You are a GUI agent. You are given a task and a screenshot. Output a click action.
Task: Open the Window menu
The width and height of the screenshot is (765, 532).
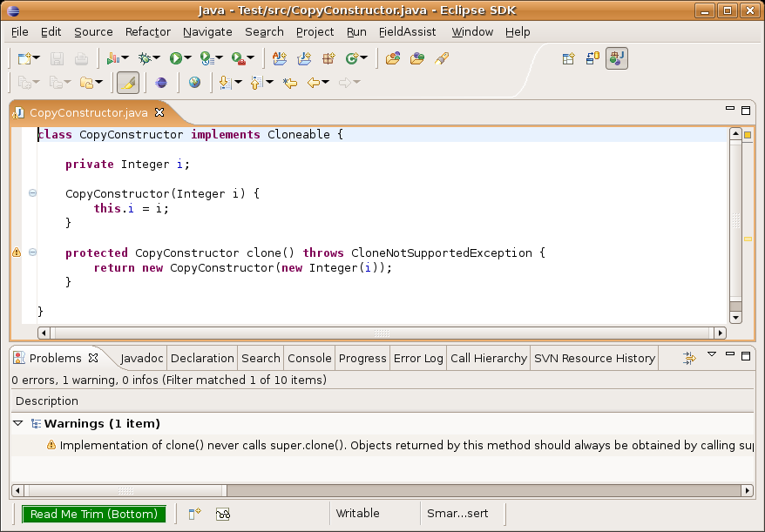(x=472, y=32)
